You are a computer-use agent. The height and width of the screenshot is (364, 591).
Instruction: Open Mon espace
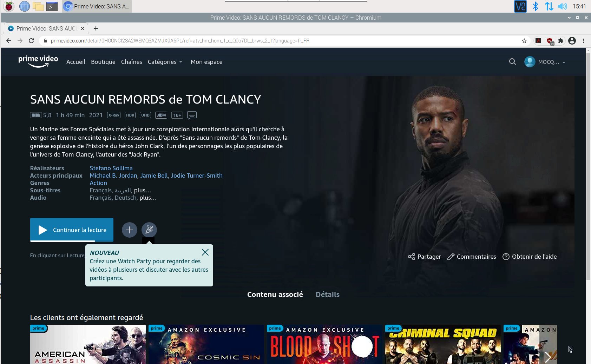point(206,62)
